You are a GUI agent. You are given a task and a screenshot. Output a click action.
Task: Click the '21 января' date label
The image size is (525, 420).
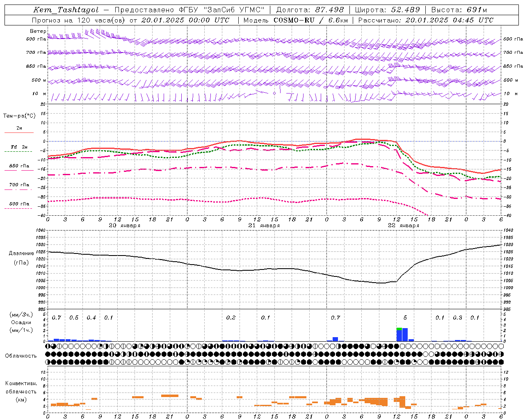[x=264, y=226]
